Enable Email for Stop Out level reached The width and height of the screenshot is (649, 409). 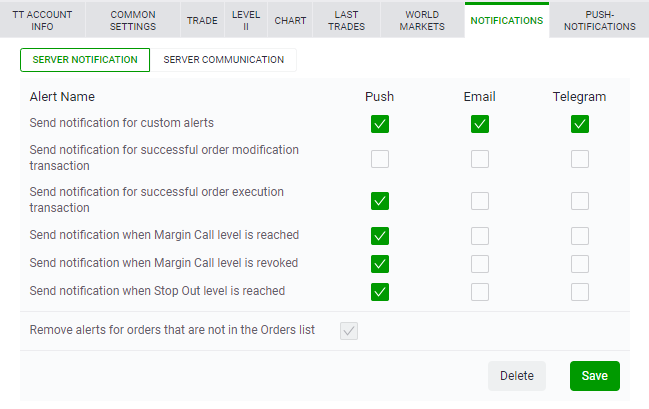480,292
